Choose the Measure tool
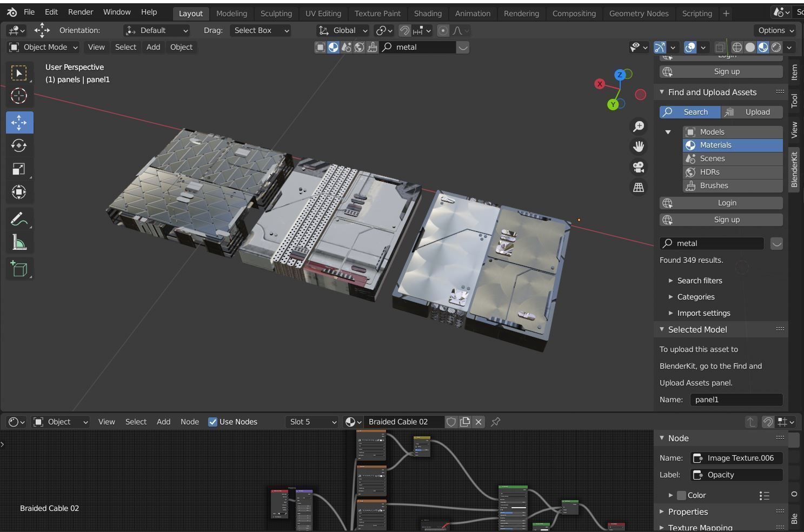This screenshot has height=532, width=804. [19, 242]
